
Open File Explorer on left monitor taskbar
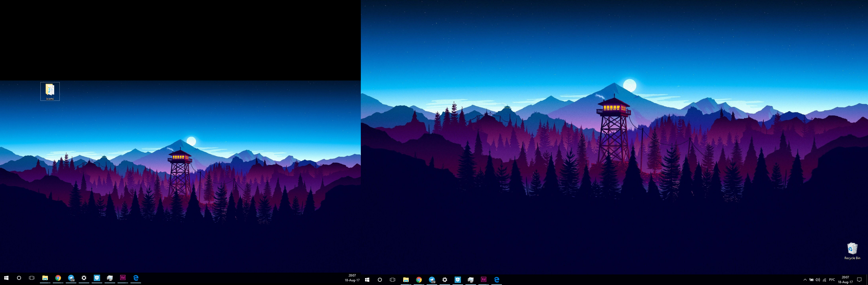[x=45, y=278]
